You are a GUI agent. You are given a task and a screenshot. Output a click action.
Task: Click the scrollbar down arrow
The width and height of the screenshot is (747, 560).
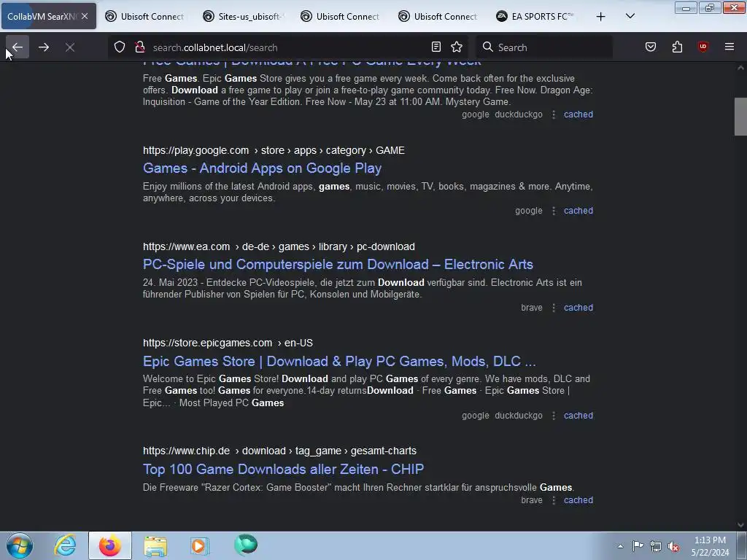(x=740, y=525)
